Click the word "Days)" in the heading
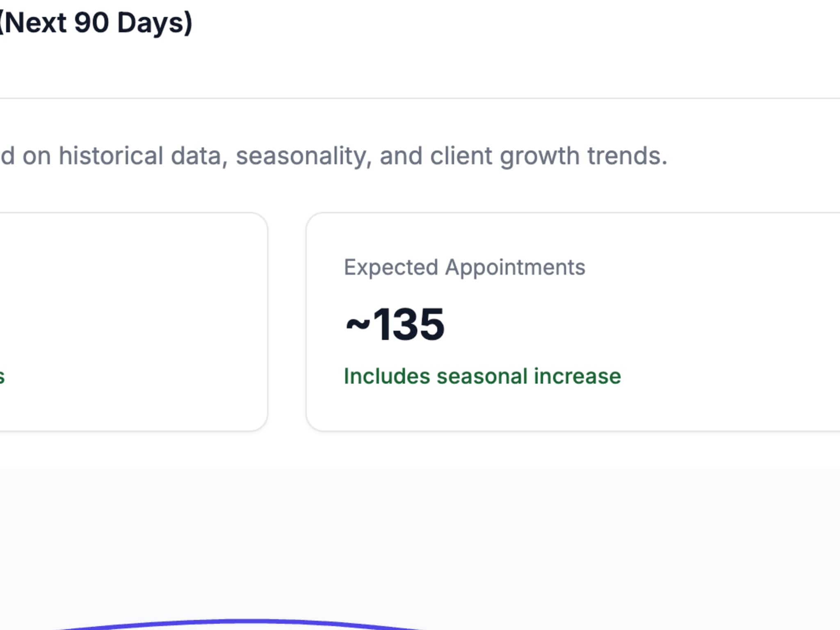Screen dimensions: 840x630 (155, 23)
